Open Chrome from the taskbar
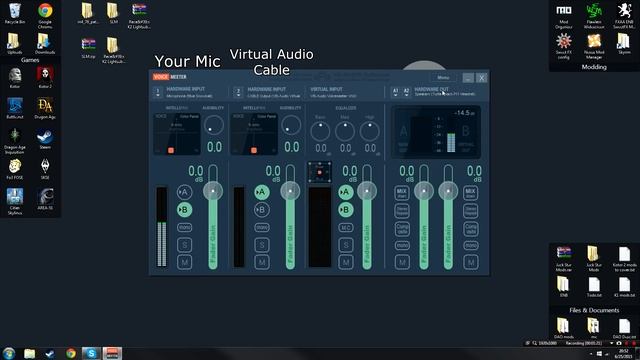Screen dimensions: 640x360 pos(71,353)
